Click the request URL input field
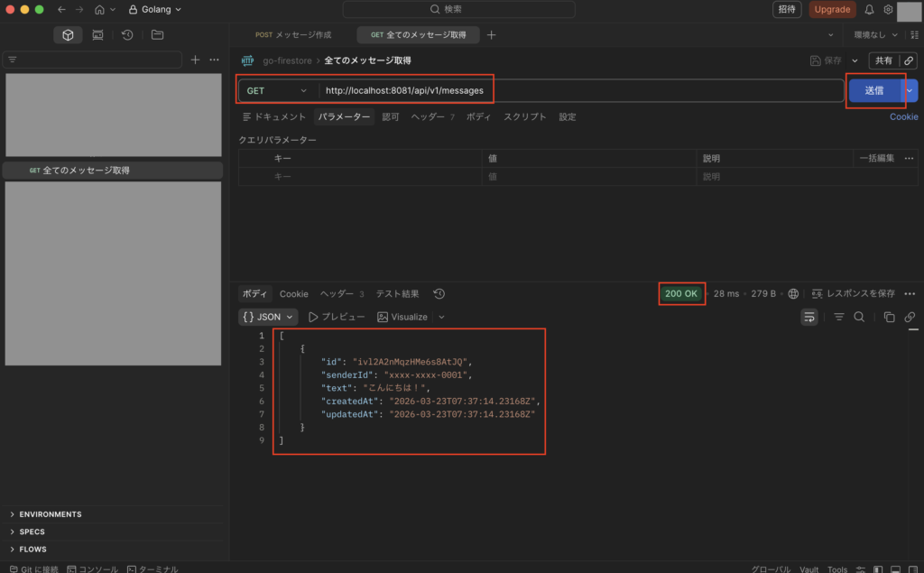The height and width of the screenshot is (573, 924). (x=577, y=91)
